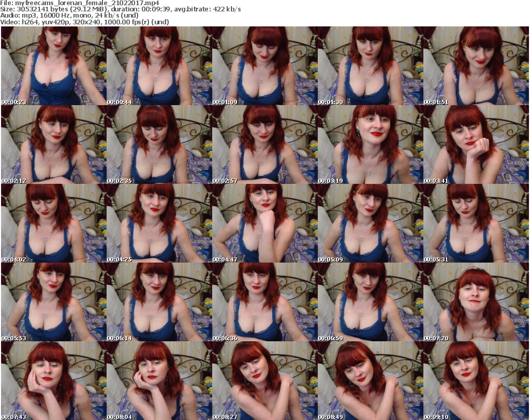Click the Video line reading h264, yuv420p
This screenshot has height=420, width=530.
84,22
